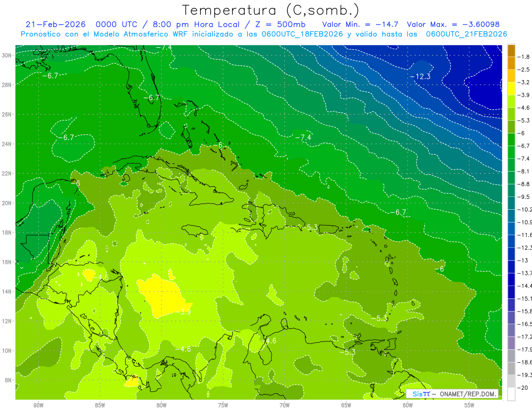Click the 55W longitude axis label
Screen dimensions: 532x411
coord(469,405)
